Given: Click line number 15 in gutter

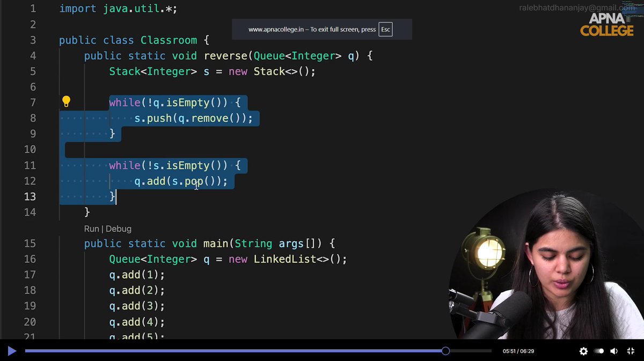Looking at the screenshot, I should pos(30,244).
